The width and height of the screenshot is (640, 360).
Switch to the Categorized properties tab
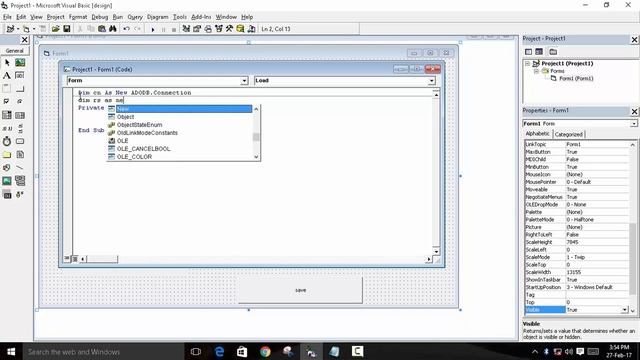[x=569, y=134]
